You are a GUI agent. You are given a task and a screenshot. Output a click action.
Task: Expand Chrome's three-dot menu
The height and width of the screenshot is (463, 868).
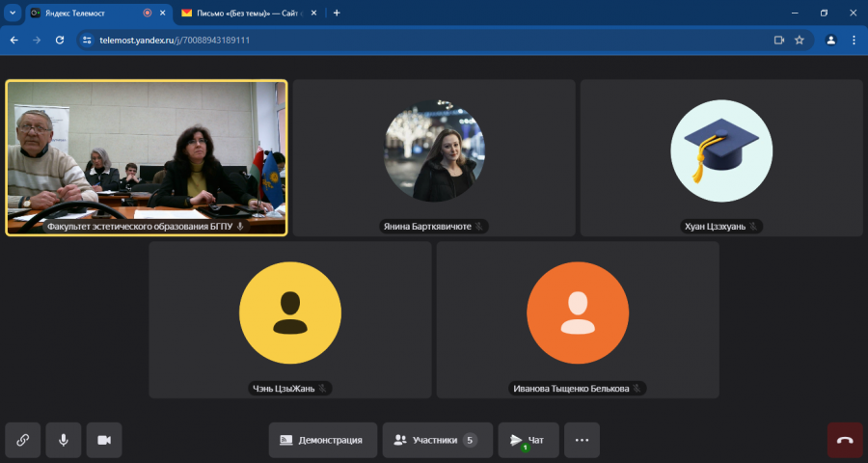(x=854, y=40)
